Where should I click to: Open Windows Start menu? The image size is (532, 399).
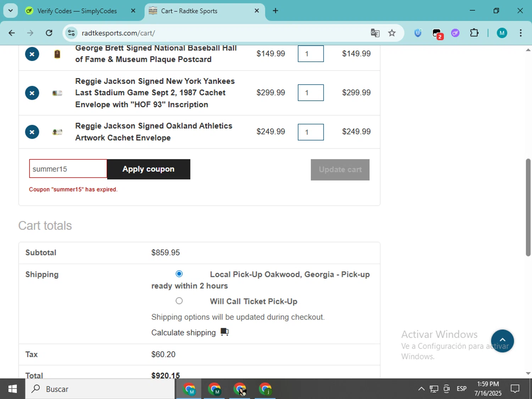[12, 389]
